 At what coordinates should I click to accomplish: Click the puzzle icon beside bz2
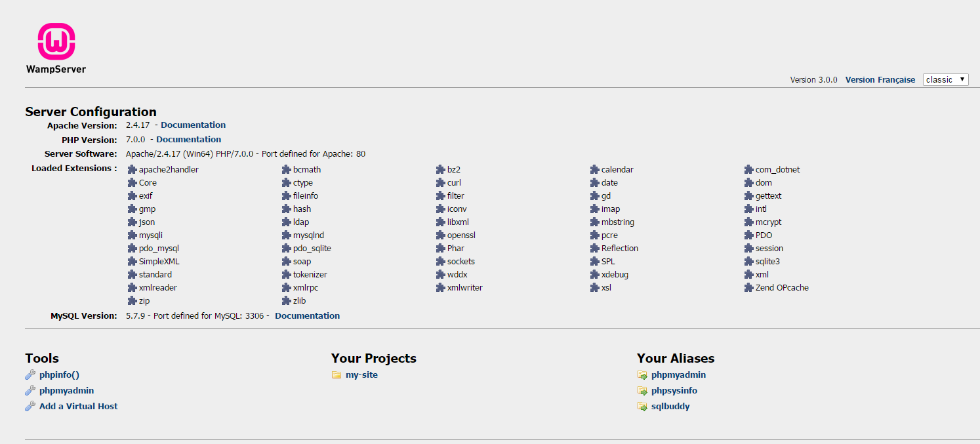point(441,169)
